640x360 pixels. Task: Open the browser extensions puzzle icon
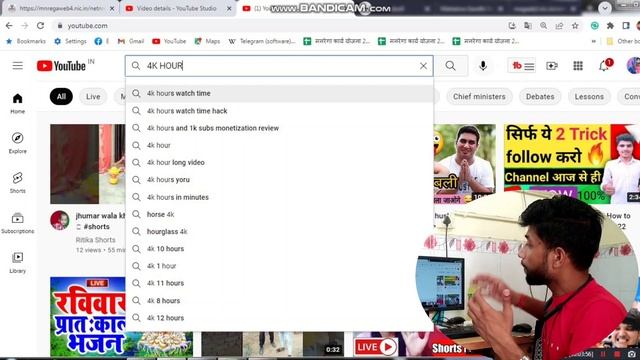610,26
